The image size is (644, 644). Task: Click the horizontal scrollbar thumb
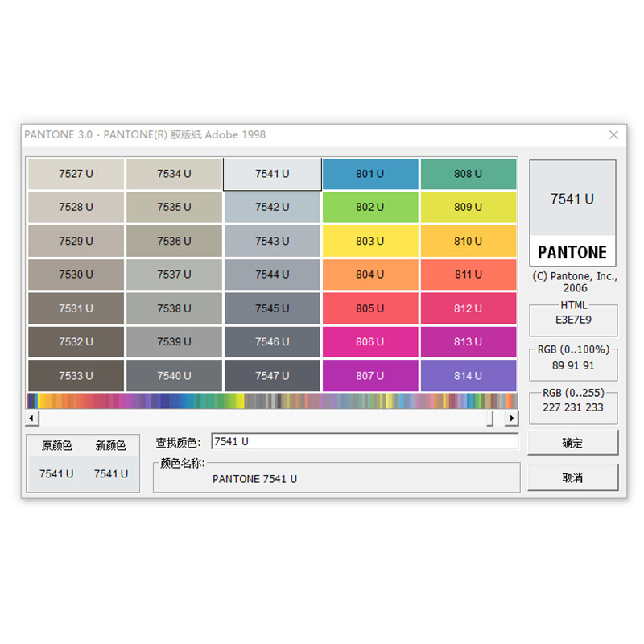tap(490, 419)
